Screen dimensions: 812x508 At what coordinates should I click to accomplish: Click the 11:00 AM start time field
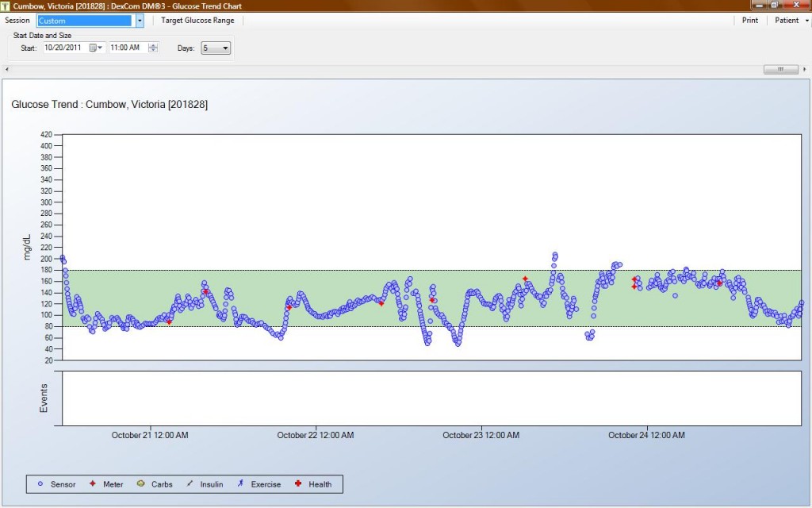click(127, 48)
